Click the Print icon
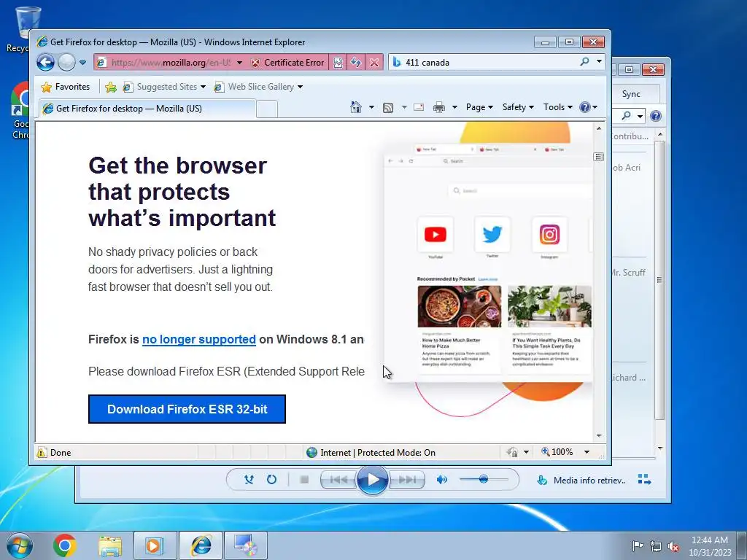747x560 pixels. [x=438, y=108]
